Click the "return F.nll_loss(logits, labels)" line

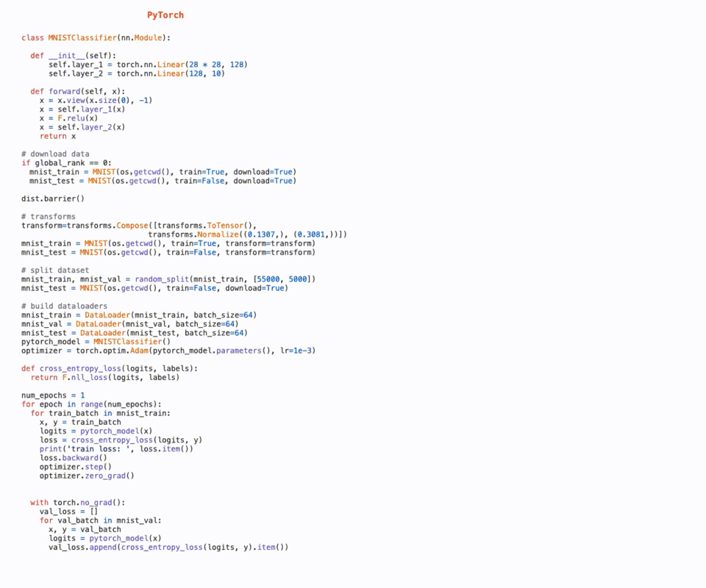click(x=105, y=378)
